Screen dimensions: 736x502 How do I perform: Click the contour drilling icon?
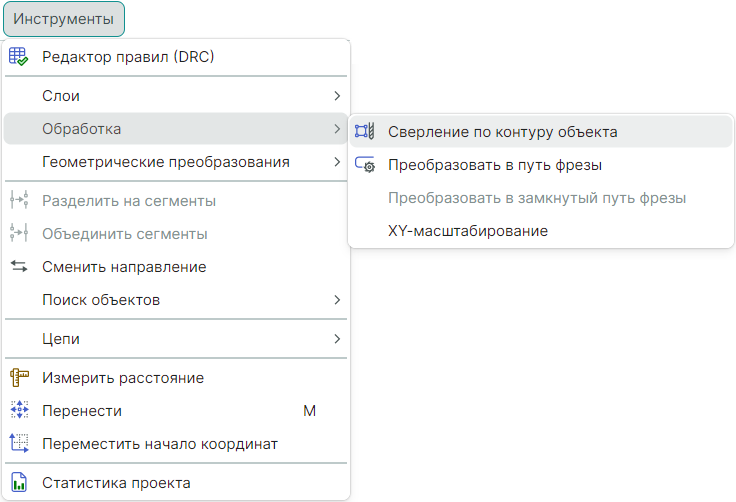[x=365, y=131]
